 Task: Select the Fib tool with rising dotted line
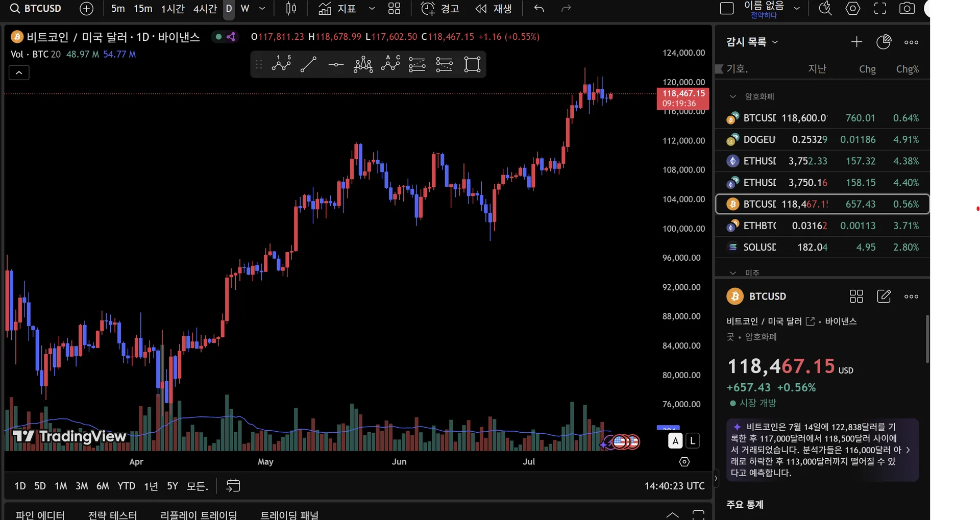coord(417,64)
